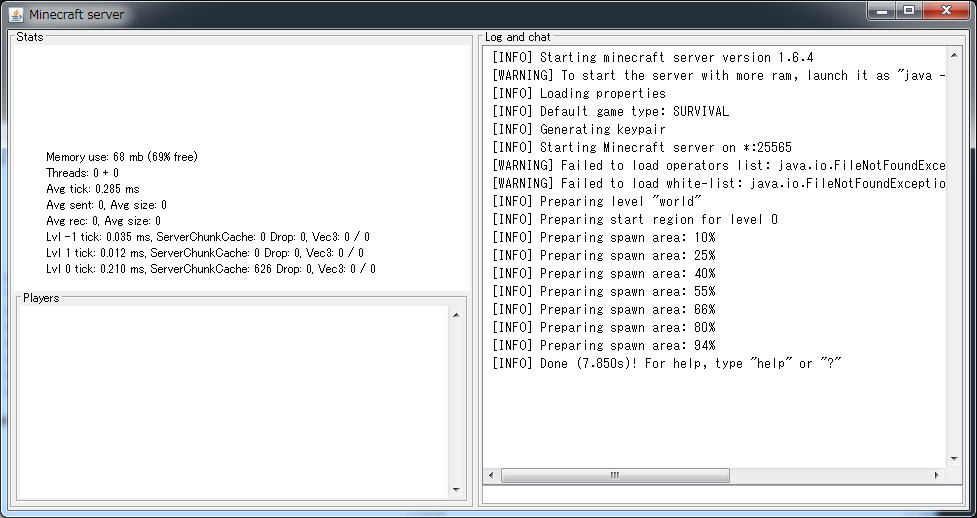Maximize the Minecraft server window
977x518 pixels.
909,10
